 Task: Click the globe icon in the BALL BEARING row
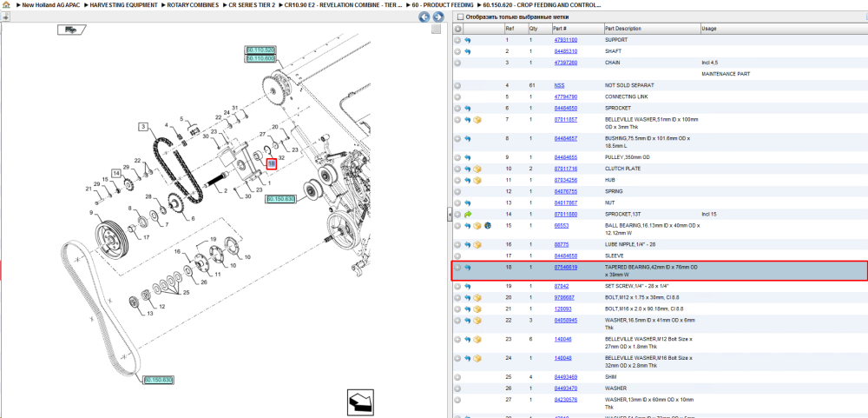coord(487,226)
